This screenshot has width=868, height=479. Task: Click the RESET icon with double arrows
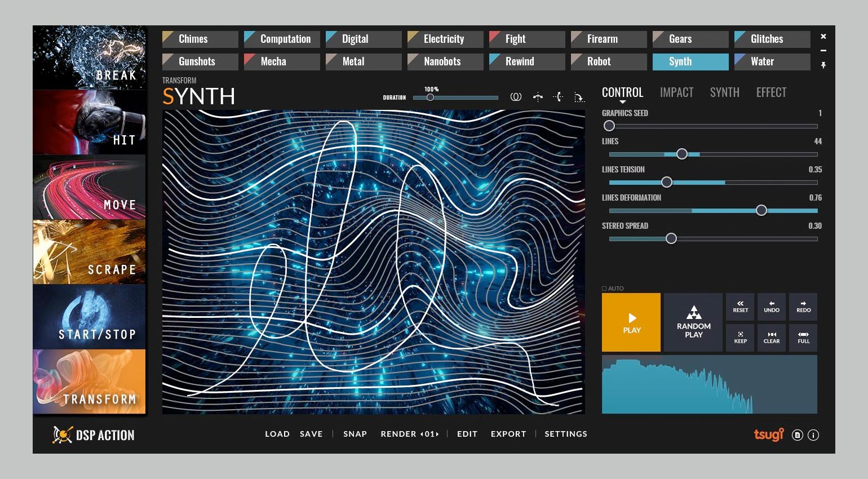739,307
